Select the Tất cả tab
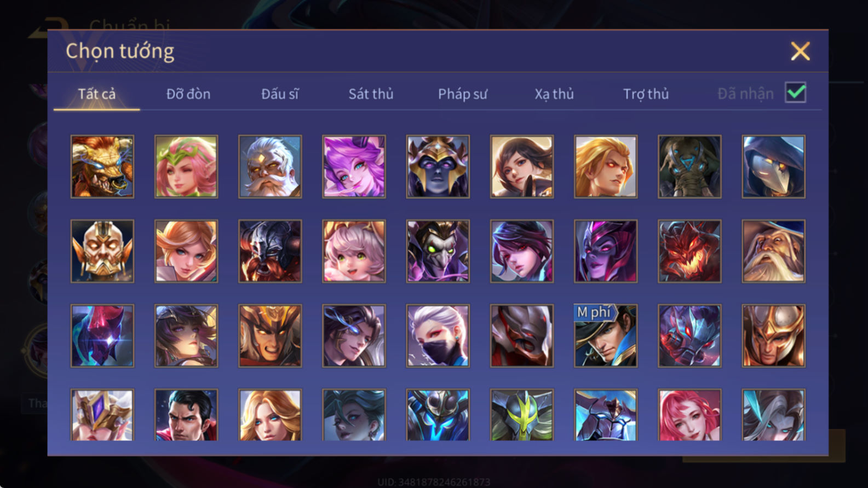 97,94
